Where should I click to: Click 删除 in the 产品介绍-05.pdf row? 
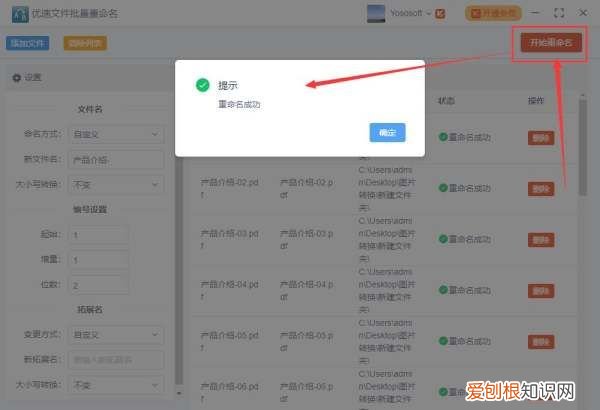tap(541, 342)
